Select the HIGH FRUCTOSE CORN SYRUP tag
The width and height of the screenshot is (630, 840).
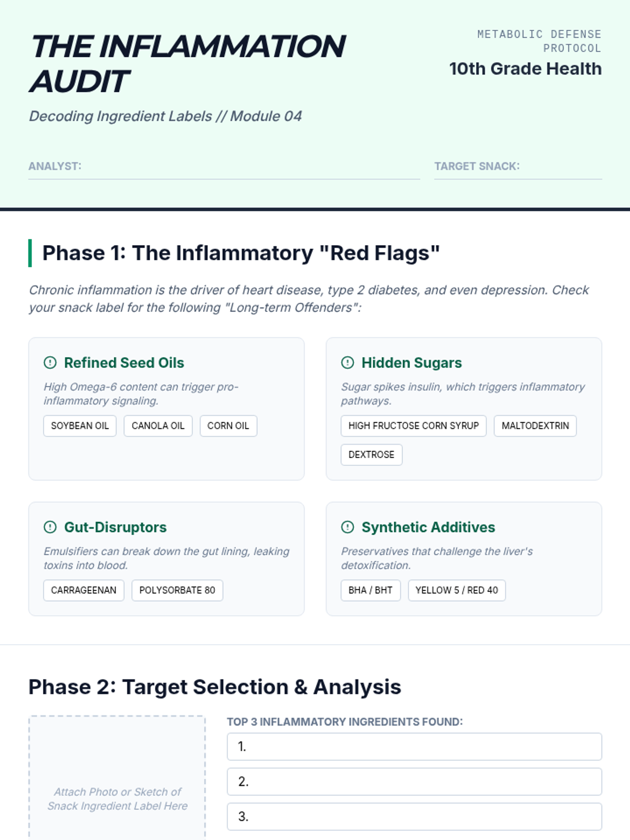click(x=414, y=426)
